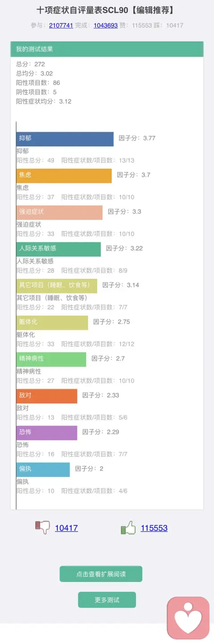Click the 我的测试结果 header bar
The image size is (214, 644).
coord(107,49)
